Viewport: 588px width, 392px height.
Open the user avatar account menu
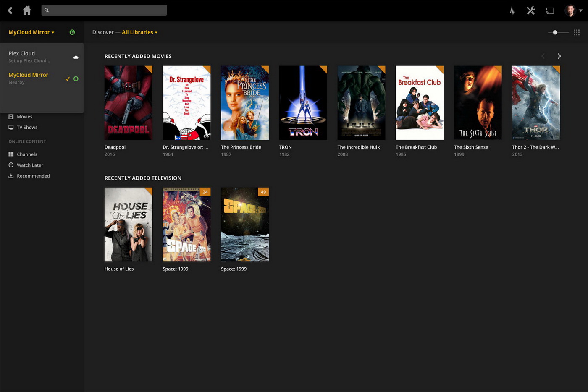[573, 10]
